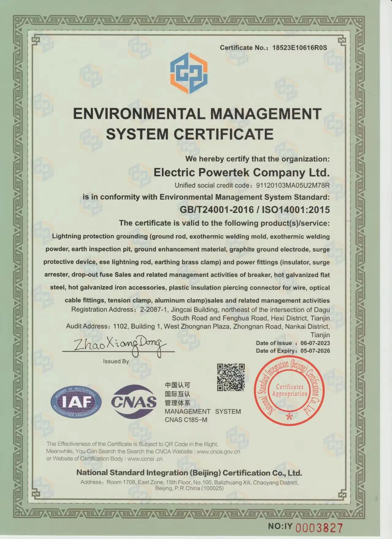This screenshot has height=539, width=392.
Task: Click the 'We hereby certify that the organization' line
Action: point(257,159)
